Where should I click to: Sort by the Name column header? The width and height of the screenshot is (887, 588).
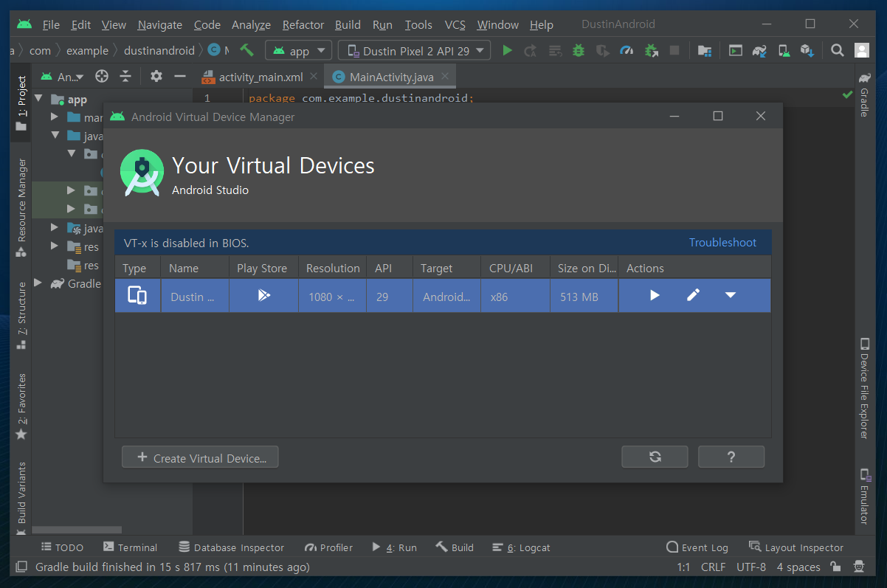pyautogui.click(x=195, y=269)
